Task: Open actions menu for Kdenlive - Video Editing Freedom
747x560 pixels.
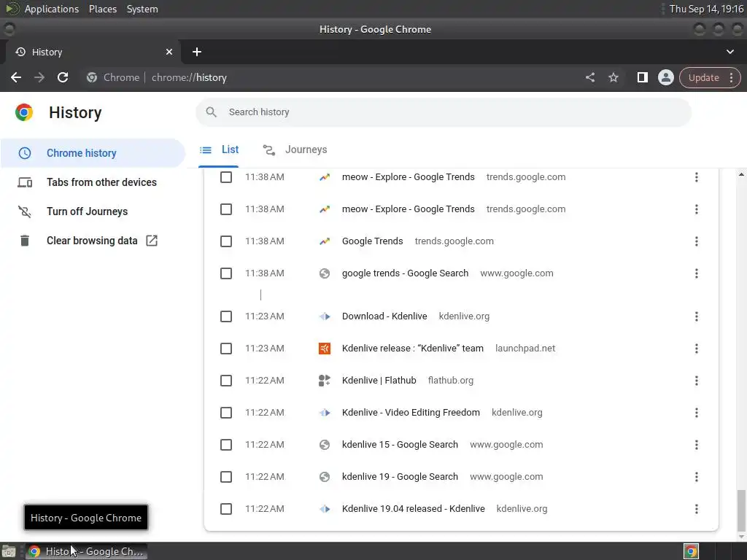Action: point(696,413)
